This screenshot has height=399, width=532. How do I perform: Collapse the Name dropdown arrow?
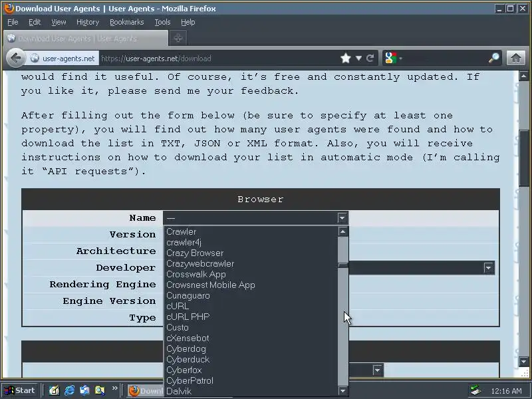click(x=342, y=218)
